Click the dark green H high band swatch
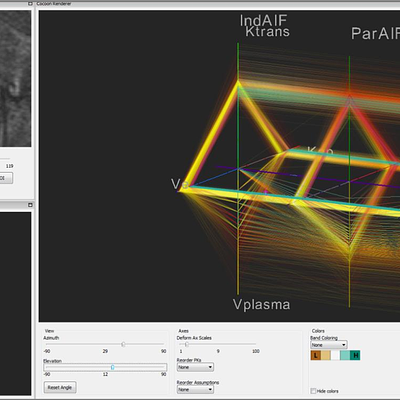The width and height of the screenshot is (400, 400). tap(355, 355)
